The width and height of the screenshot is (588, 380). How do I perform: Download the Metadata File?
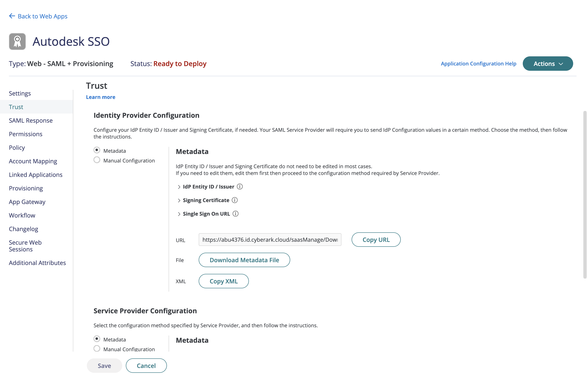(244, 260)
